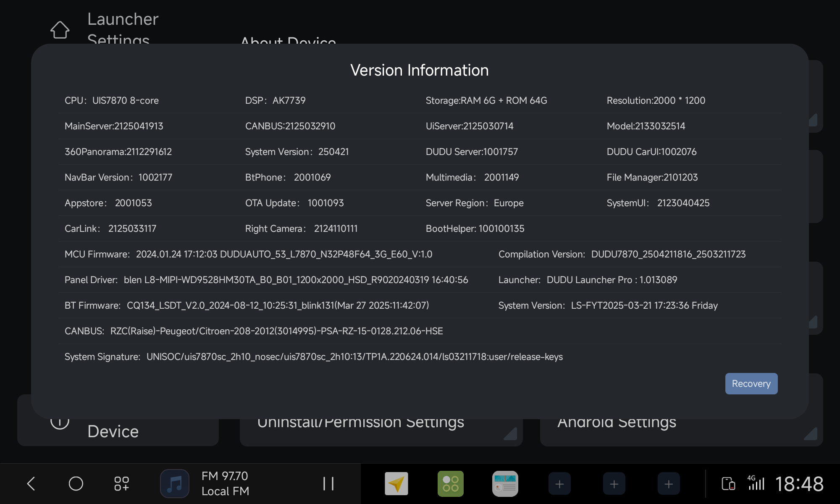The height and width of the screenshot is (504, 840).
Task: Select MainServer:2125041913 entry
Action: 114,126
